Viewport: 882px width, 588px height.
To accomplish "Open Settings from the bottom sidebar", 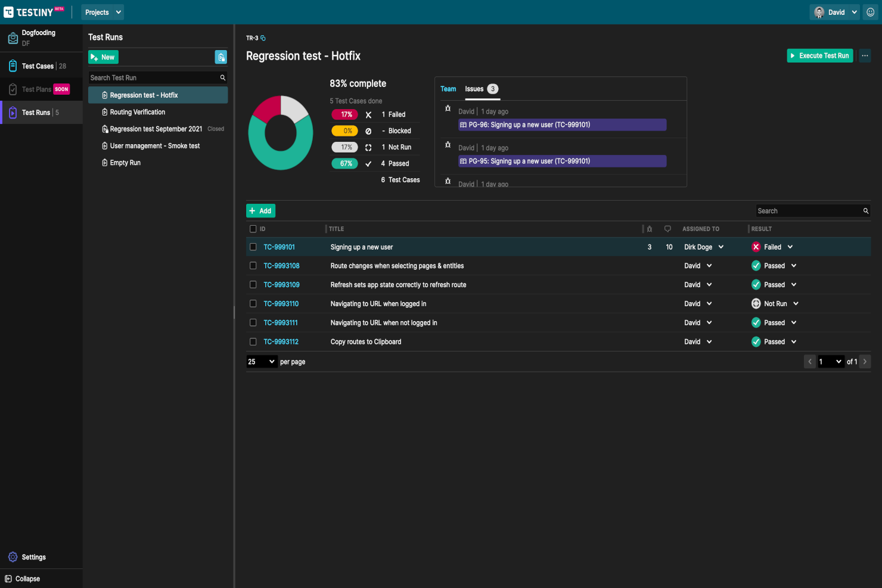I will coord(32,557).
